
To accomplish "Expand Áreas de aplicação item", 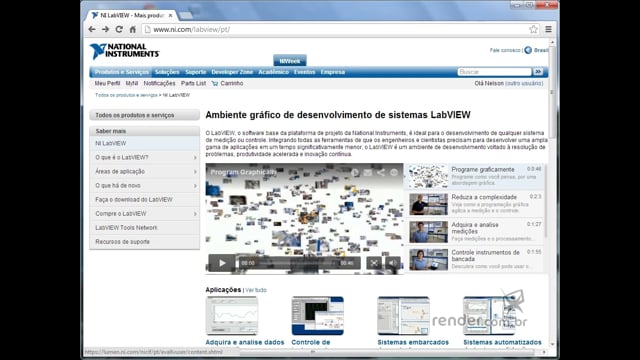I will pos(144,171).
